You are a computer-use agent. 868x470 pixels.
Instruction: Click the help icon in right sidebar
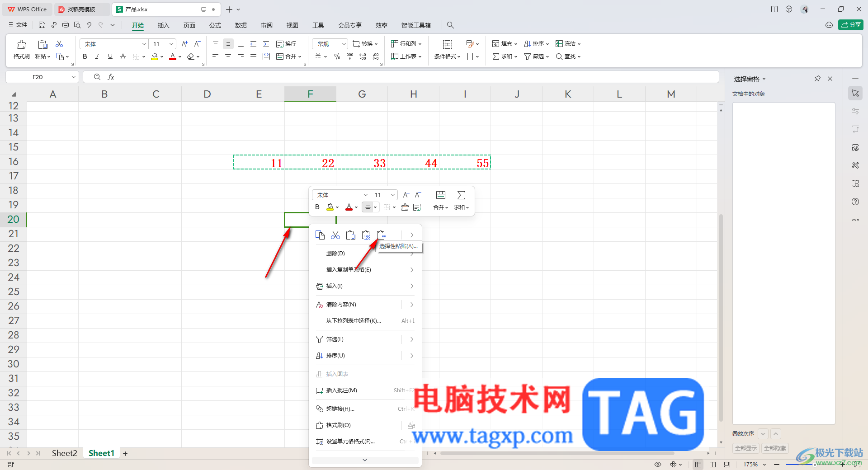[855, 202]
